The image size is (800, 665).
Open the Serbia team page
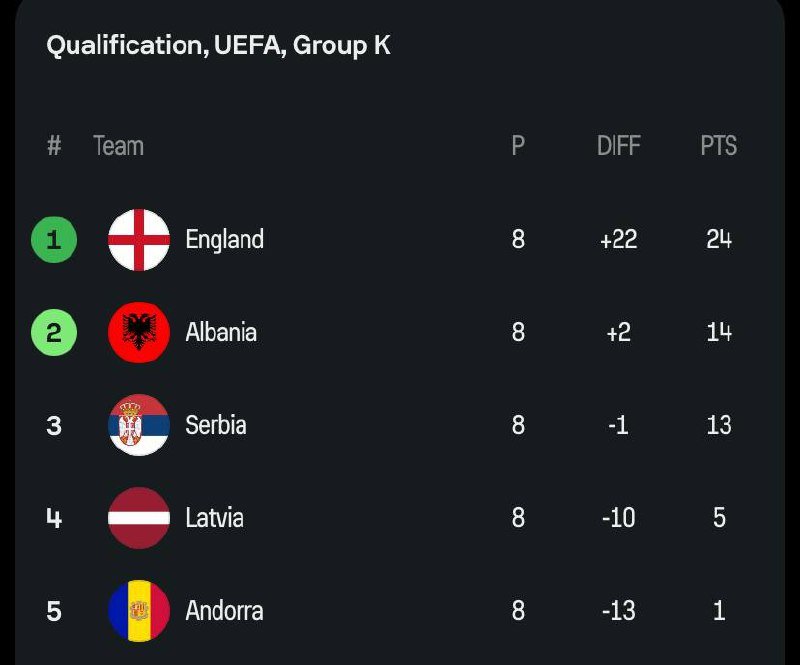pyautogui.click(x=216, y=425)
